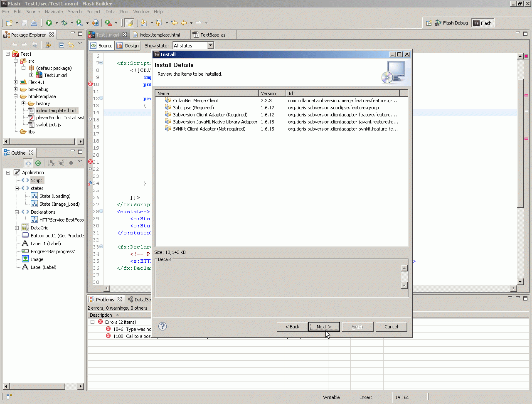The height and width of the screenshot is (404, 532).
Task: Click the Print toolbar icon
Action: (34, 23)
